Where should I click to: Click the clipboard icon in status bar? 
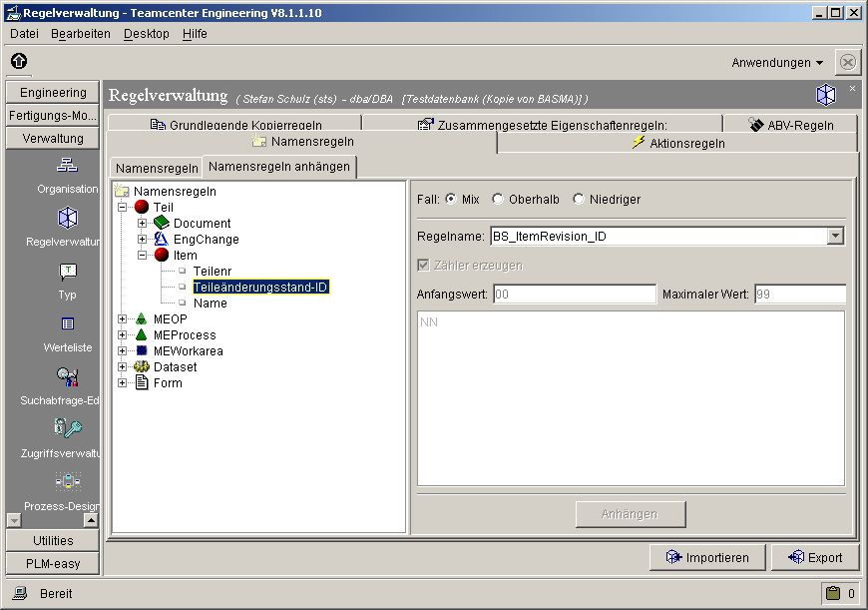tap(832, 593)
